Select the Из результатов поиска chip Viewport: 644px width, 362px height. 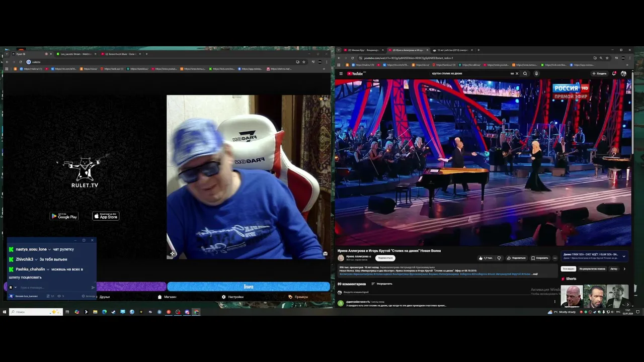(x=592, y=269)
